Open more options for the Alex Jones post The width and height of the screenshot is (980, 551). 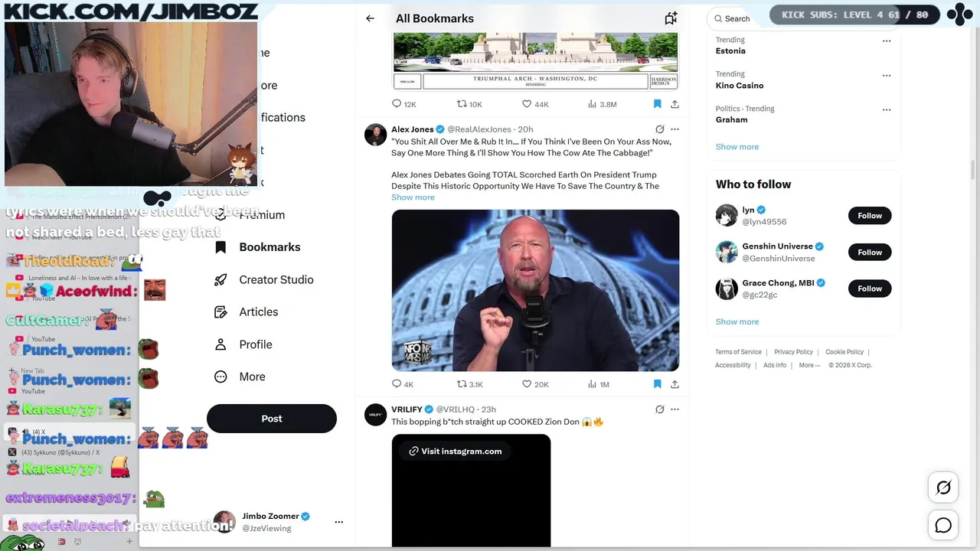tap(675, 129)
